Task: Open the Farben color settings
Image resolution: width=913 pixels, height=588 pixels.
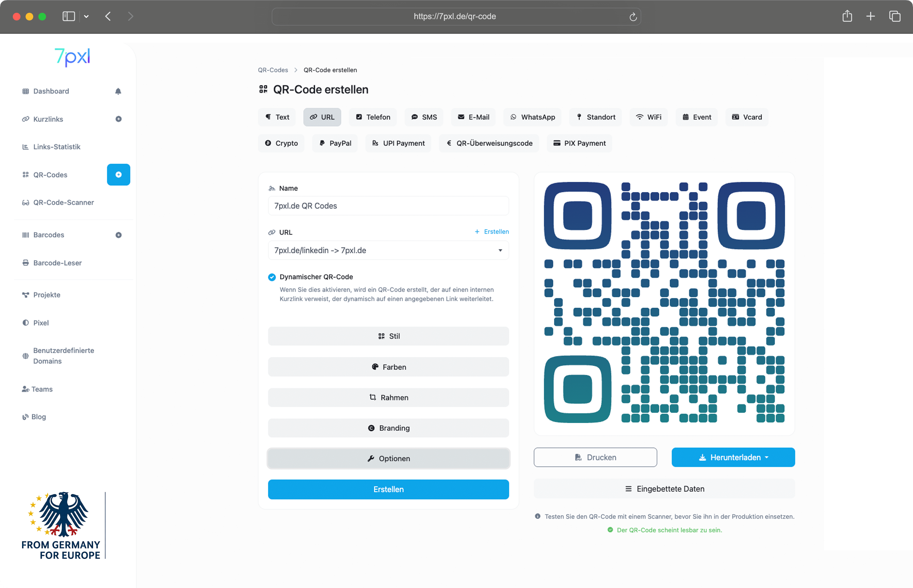Action: click(x=388, y=367)
